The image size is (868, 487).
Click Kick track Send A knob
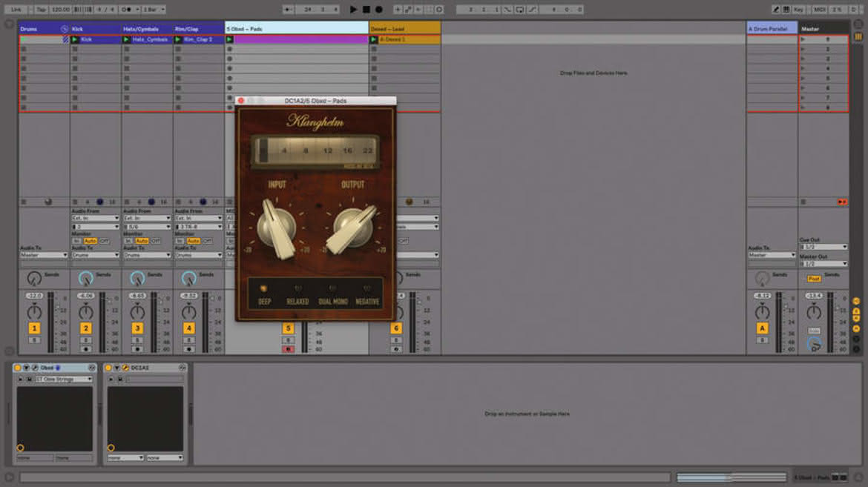[85, 279]
